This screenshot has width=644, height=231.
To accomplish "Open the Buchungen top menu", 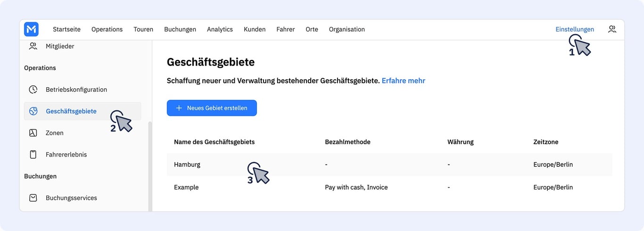I will point(180,29).
